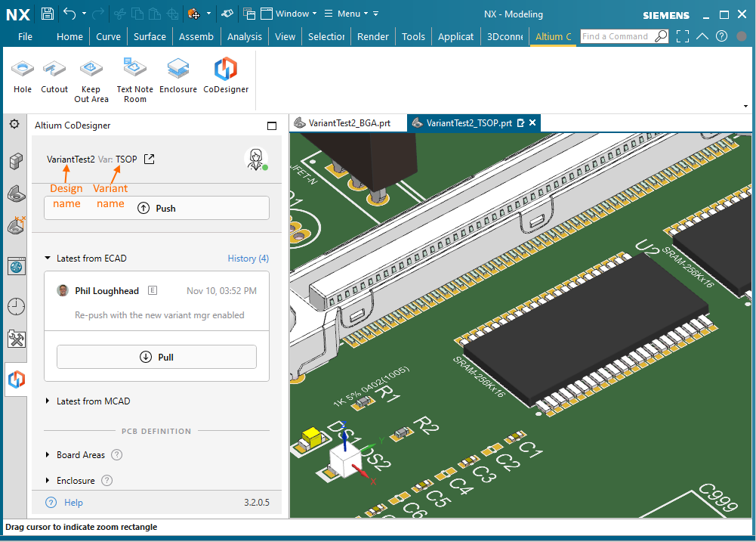The height and width of the screenshot is (542, 756).
Task: Click the Push button
Action: (x=156, y=208)
